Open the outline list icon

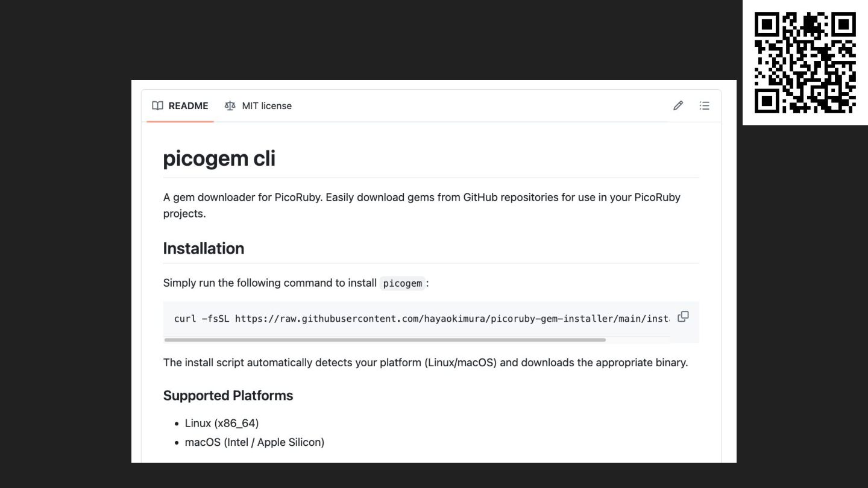coord(704,106)
